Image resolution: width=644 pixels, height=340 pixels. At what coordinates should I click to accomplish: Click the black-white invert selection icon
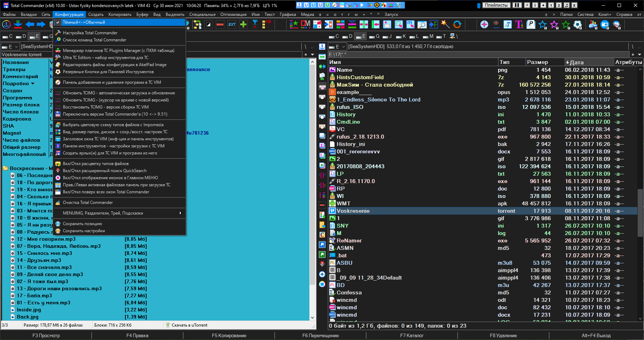pyautogui.click(x=208, y=24)
